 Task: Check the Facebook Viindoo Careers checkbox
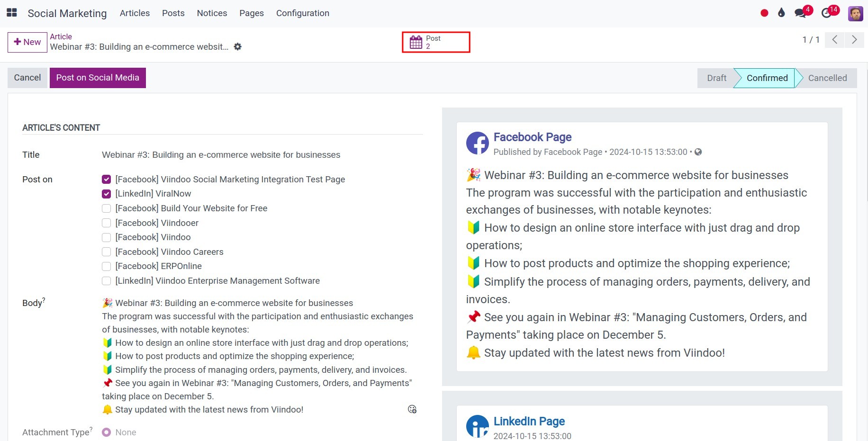coord(107,252)
